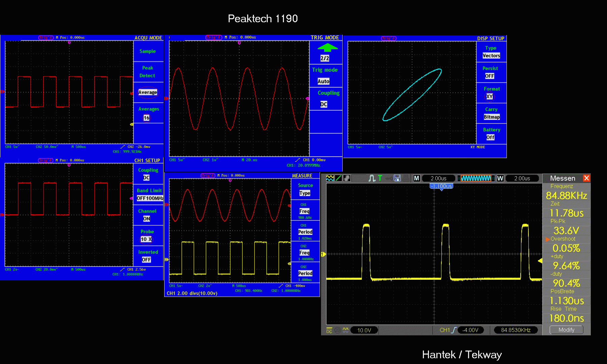Click the pulse waveform icon in Hantek toolbar

coord(372,178)
